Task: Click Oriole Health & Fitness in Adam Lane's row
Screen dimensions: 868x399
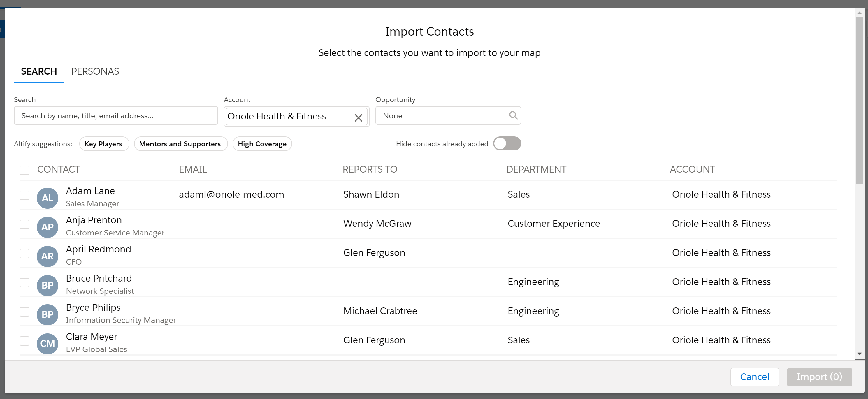Action: point(721,194)
